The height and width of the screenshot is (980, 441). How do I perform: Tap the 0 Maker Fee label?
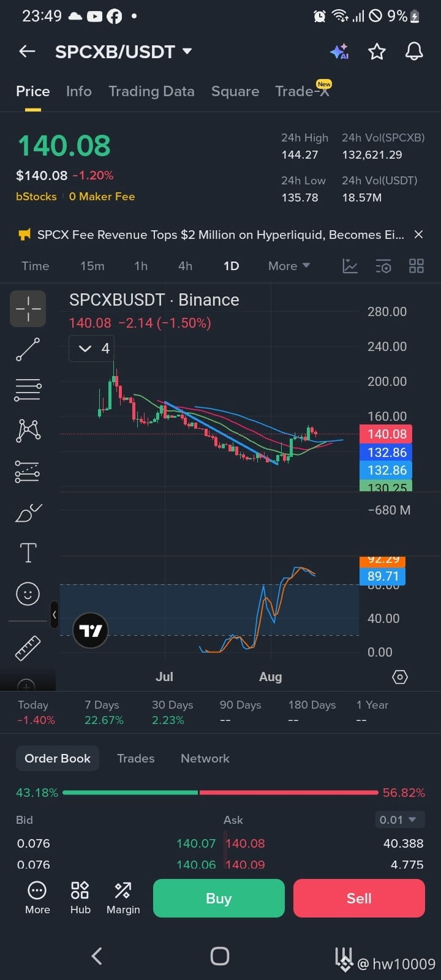102,197
